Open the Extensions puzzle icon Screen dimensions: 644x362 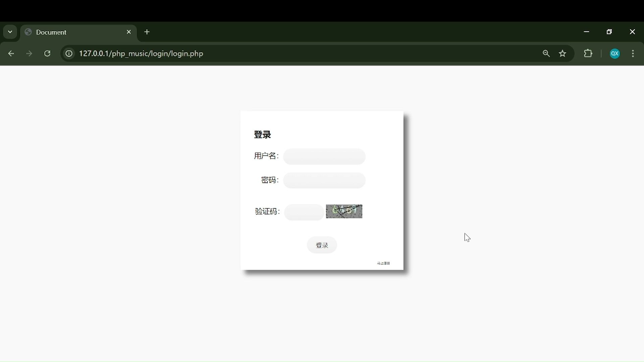click(x=588, y=54)
